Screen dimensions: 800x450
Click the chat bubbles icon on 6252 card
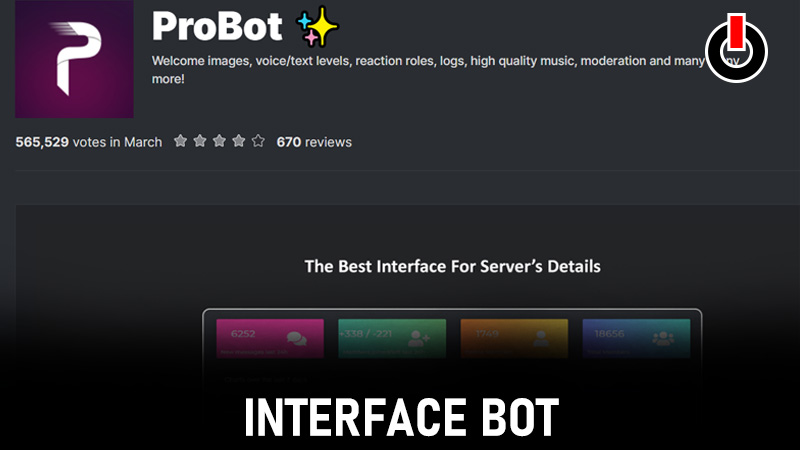[297, 338]
